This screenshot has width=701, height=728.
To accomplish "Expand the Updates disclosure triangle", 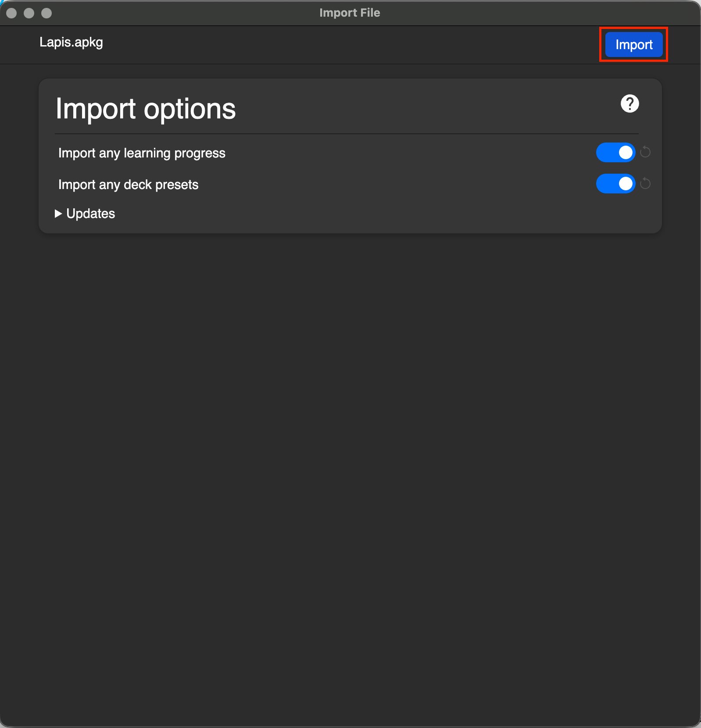I will click(58, 214).
